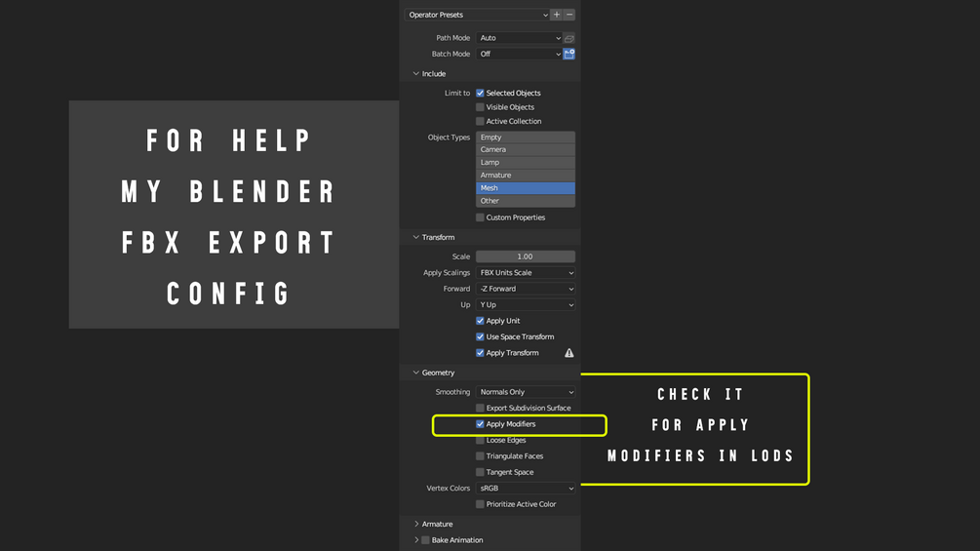Toggle Apply Unit checkbox

[480, 321]
